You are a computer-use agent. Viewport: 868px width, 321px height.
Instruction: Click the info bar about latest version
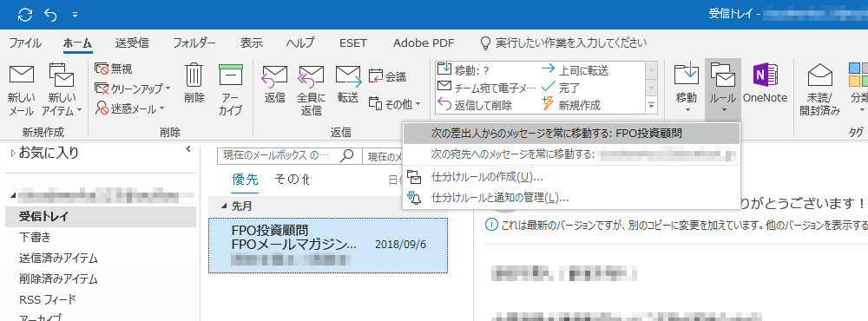(x=675, y=226)
